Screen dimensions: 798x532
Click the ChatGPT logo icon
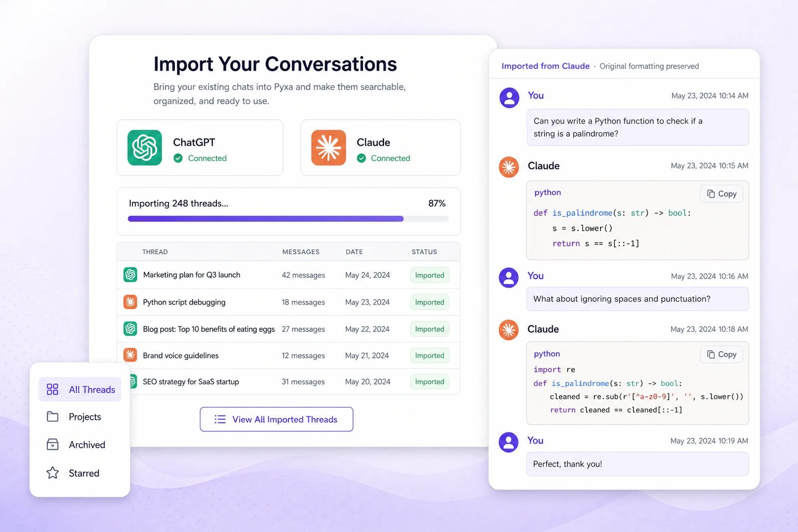pos(145,148)
